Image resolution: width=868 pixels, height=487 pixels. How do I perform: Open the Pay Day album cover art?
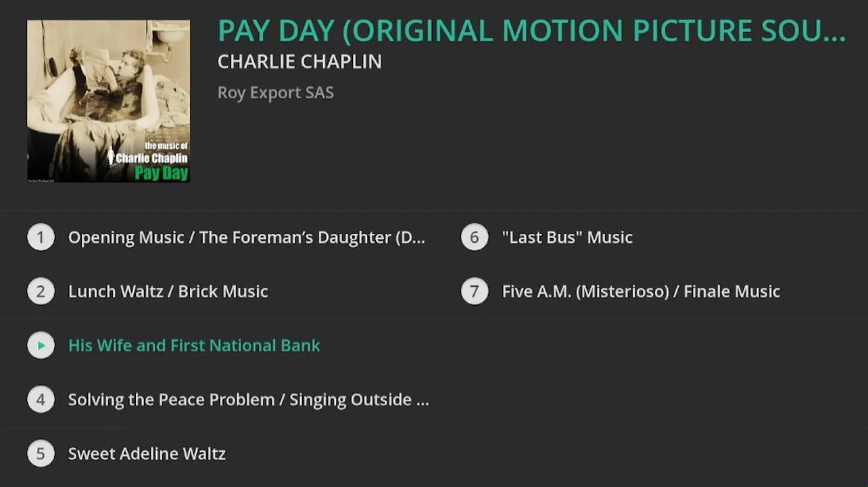108,101
